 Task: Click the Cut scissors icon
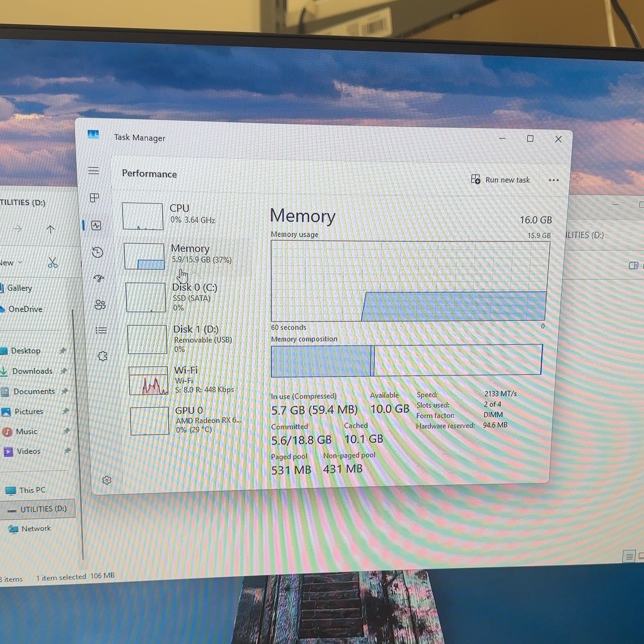(53, 263)
